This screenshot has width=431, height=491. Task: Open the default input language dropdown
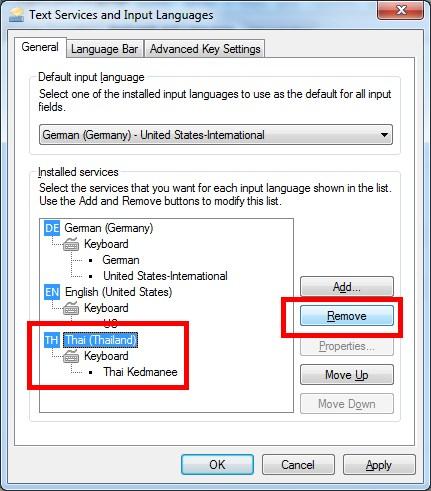click(x=216, y=135)
